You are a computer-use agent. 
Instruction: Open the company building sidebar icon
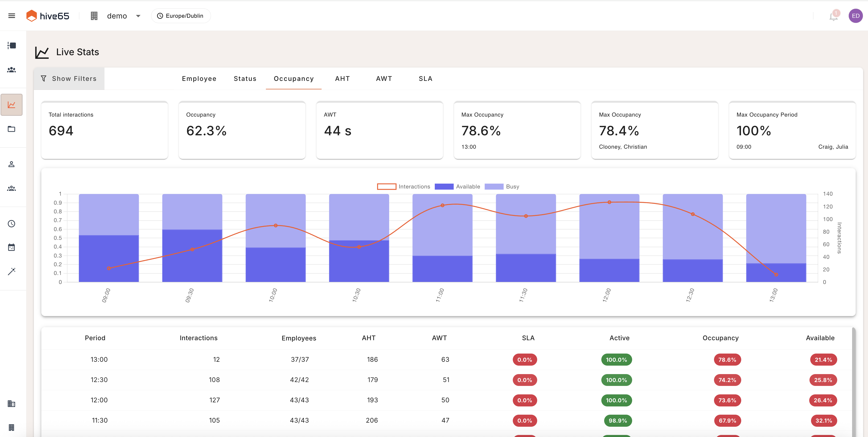pyautogui.click(x=12, y=404)
